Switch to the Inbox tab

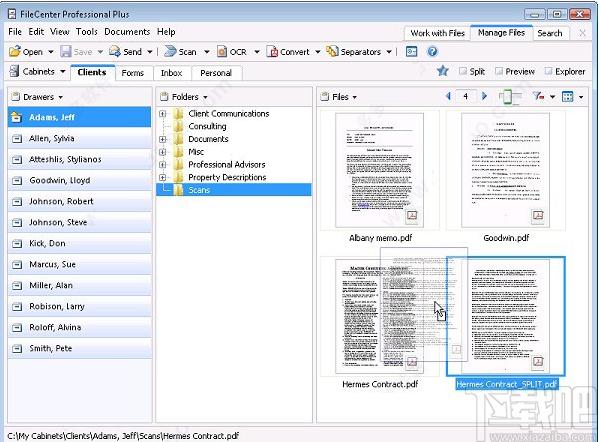point(171,73)
